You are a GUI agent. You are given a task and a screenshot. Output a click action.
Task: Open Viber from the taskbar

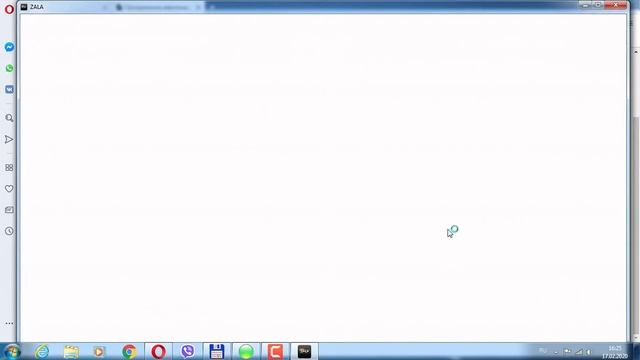point(187,351)
